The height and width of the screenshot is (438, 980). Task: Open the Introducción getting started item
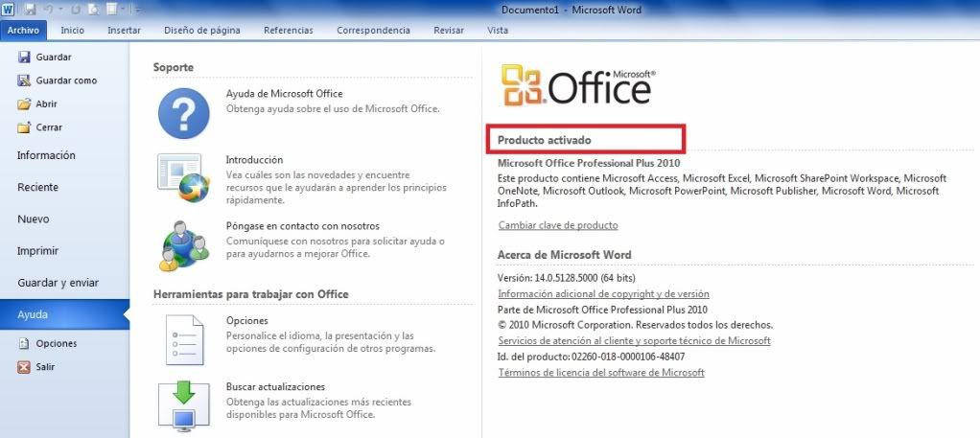300,179
